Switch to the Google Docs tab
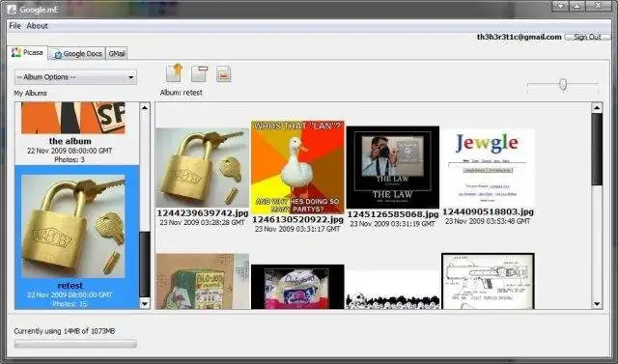The image size is (618, 364). (x=77, y=53)
